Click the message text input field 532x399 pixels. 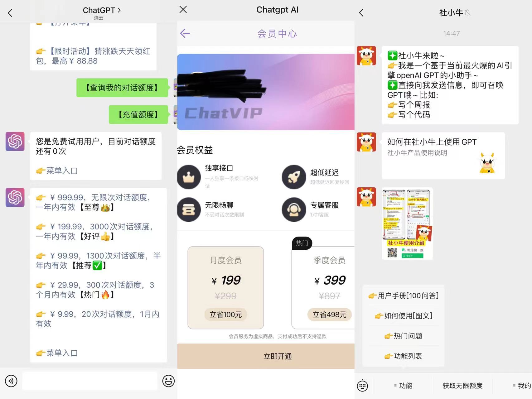90,381
